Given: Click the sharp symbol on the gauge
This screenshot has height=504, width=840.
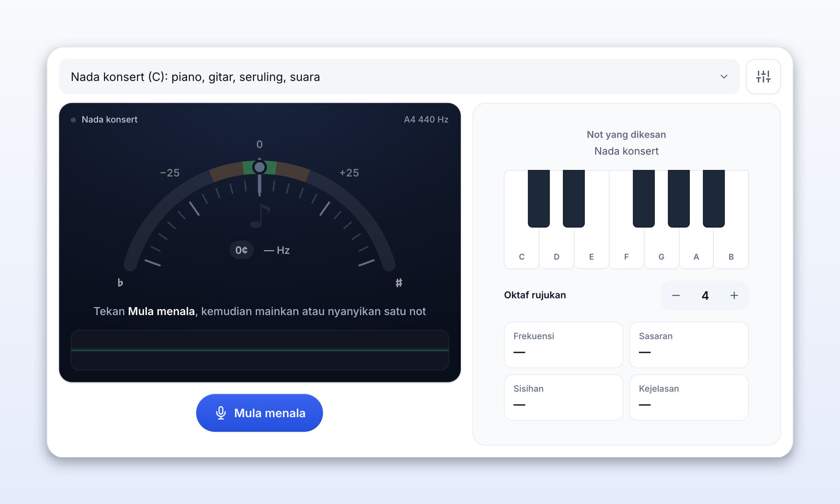Looking at the screenshot, I should point(399,282).
